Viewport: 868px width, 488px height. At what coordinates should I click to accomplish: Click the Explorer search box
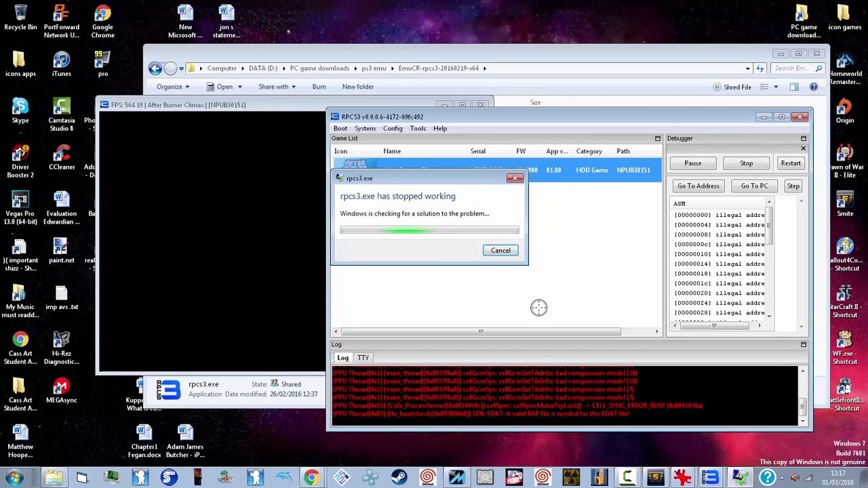[797, 68]
